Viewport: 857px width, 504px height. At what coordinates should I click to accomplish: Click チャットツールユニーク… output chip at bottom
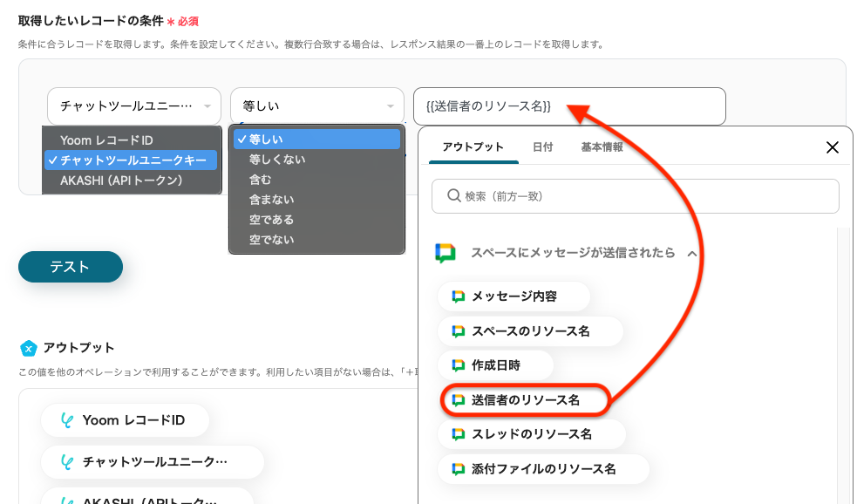point(153,462)
